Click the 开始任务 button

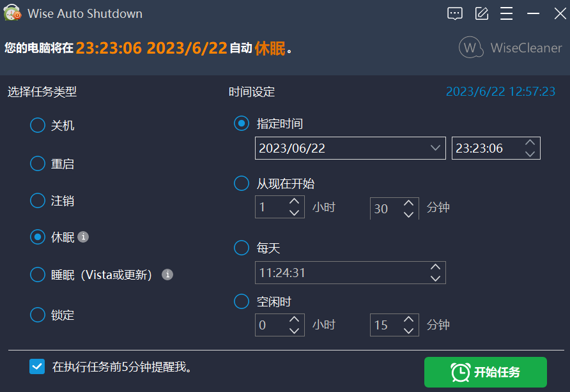pos(485,372)
